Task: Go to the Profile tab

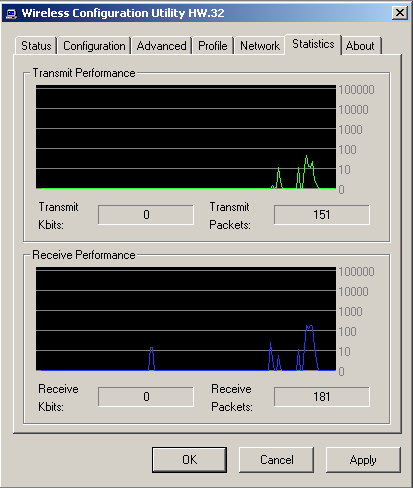Action: click(x=213, y=46)
